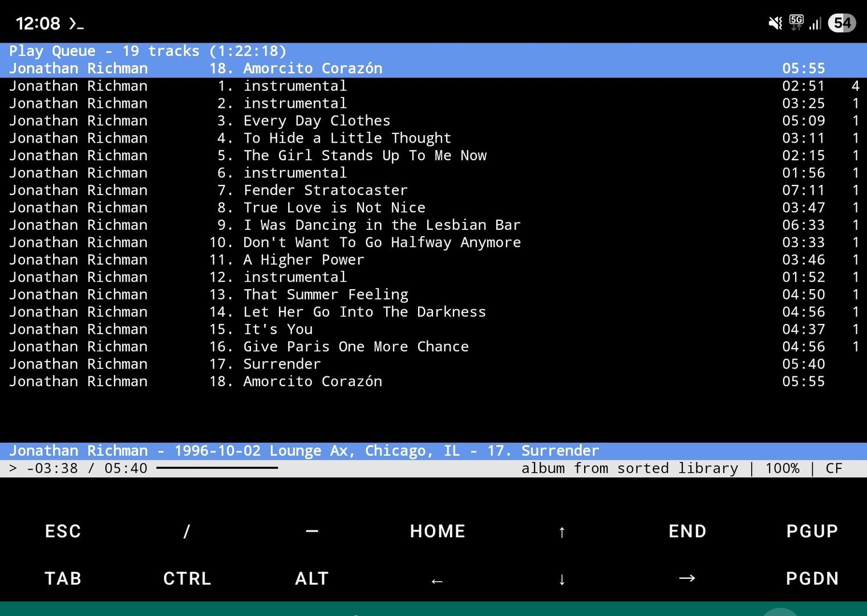Image resolution: width=867 pixels, height=616 pixels.
Task: Select track 1. instrumental
Action: click(x=433, y=86)
